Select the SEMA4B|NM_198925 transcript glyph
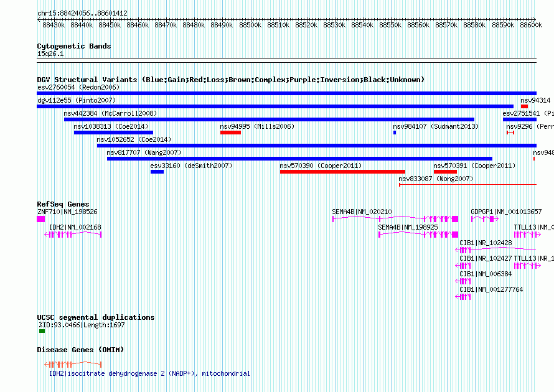554x392 pixels. pos(418,235)
